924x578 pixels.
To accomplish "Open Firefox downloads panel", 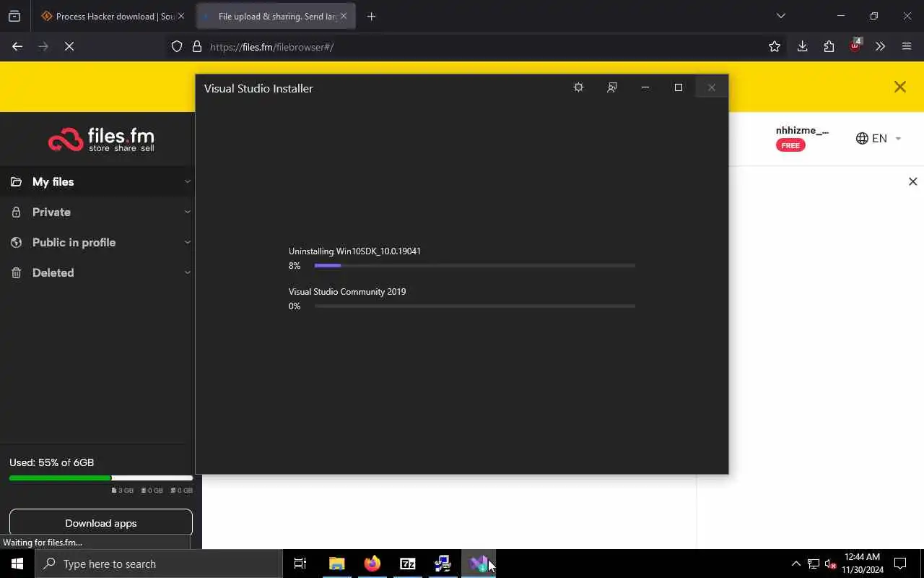I will [802, 46].
